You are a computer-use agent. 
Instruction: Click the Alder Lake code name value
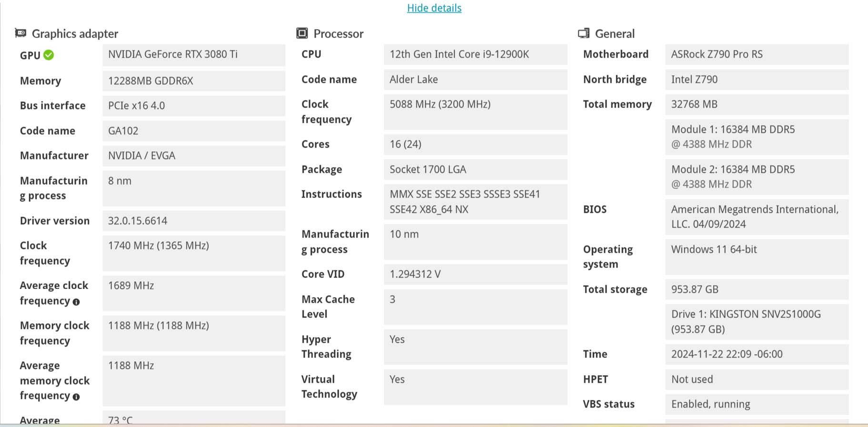(476, 79)
